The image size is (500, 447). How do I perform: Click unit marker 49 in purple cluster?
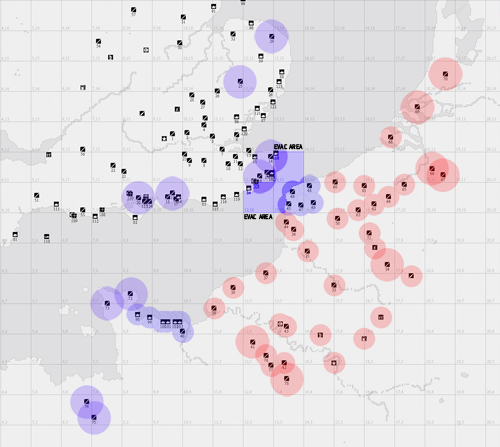(313, 202)
